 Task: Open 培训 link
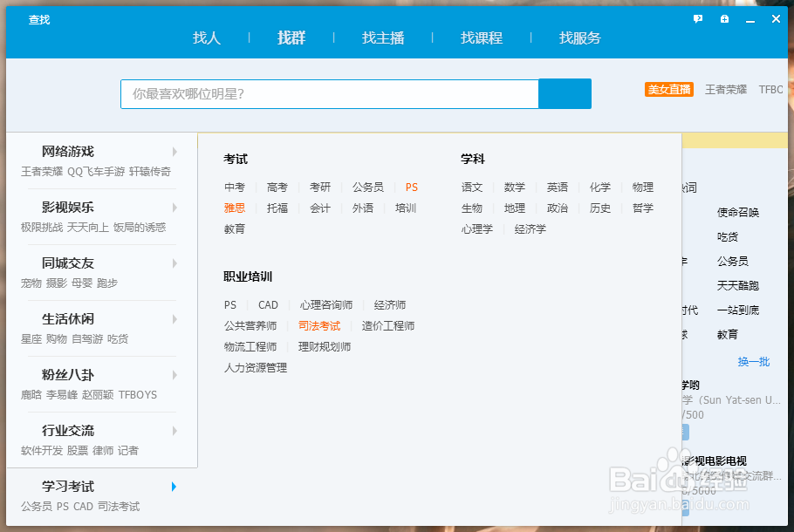(x=406, y=208)
